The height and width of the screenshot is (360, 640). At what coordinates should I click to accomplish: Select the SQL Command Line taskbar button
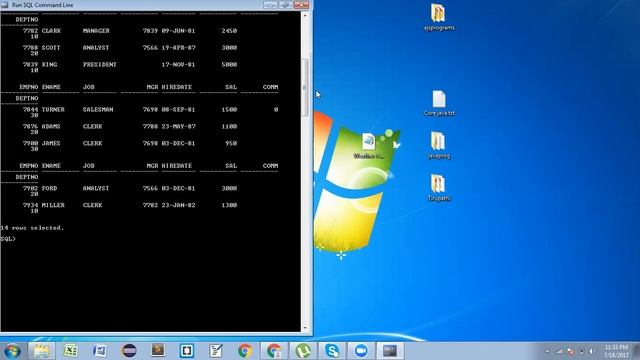[390, 351]
